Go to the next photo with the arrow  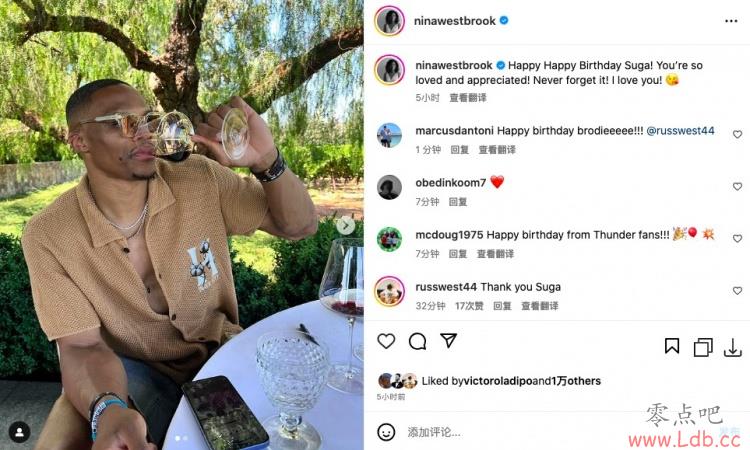click(346, 225)
